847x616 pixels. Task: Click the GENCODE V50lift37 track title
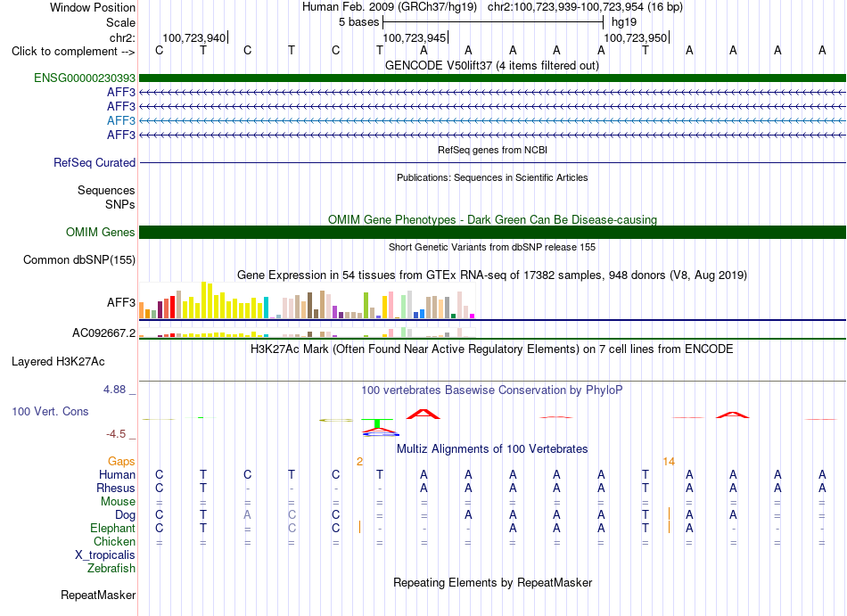coord(491,65)
